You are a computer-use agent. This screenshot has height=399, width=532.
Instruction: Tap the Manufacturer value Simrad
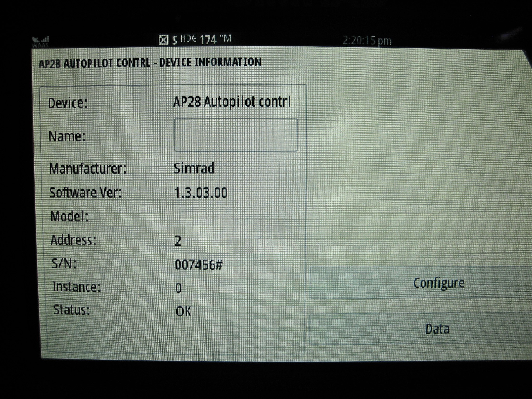194,169
